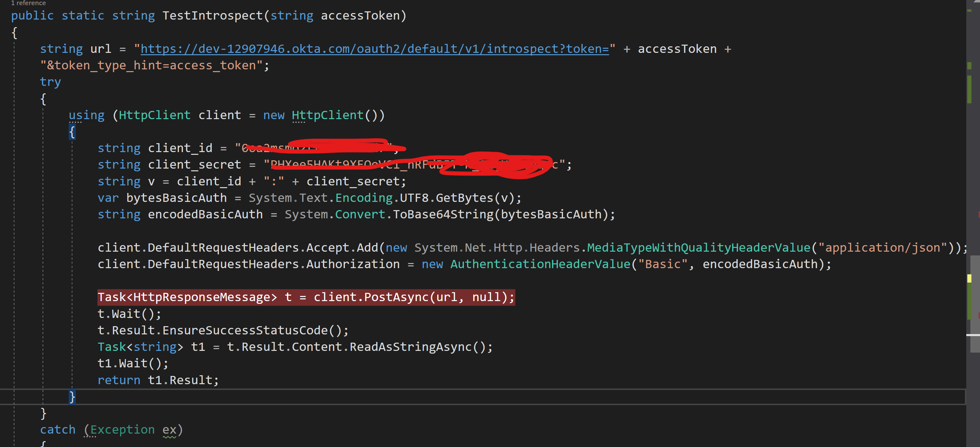This screenshot has width=980, height=447.
Task: Click the breakpoint-highlighted PostAsync line
Action: tap(306, 297)
